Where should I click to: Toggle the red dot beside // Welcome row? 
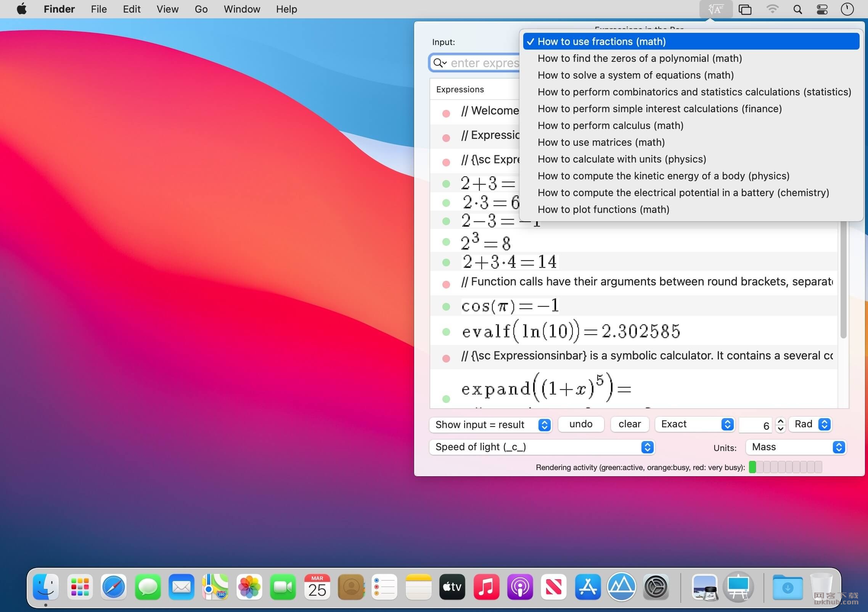click(x=446, y=113)
